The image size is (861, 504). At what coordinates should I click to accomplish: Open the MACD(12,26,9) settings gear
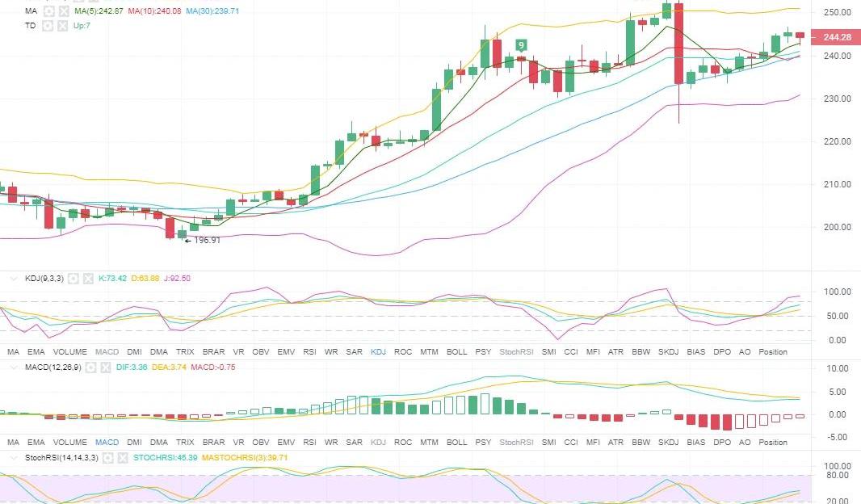click(91, 367)
